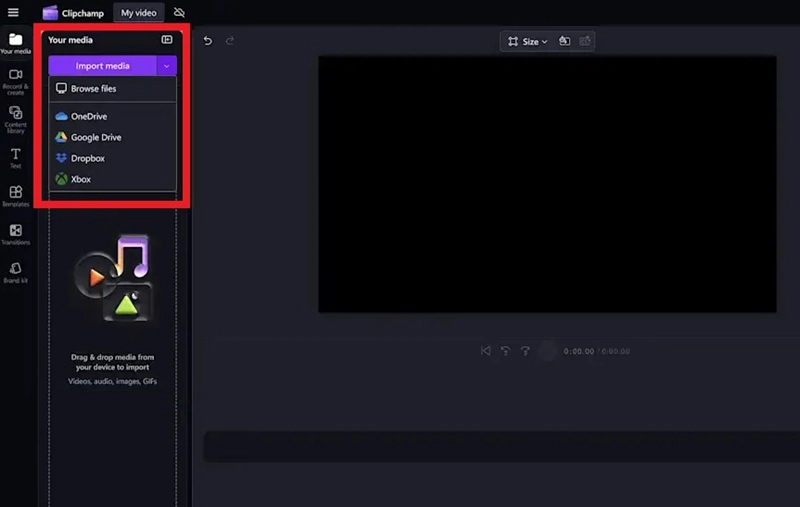Click the last icon in Size toolbar
800x507 pixels.
click(585, 41)
